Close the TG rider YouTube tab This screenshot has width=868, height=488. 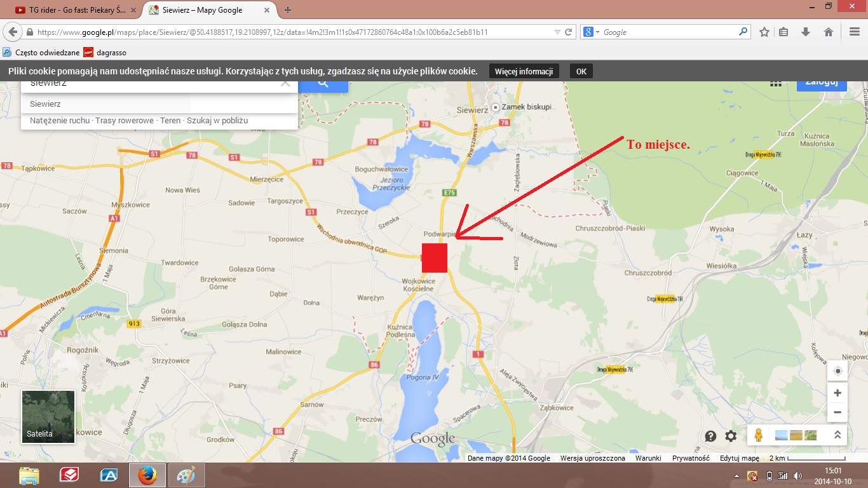pyautogui.click(x=133, y=10)
